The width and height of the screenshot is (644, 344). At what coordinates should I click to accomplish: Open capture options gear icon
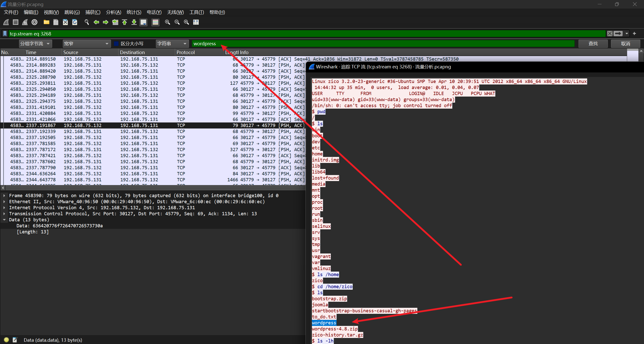(34, 22)
